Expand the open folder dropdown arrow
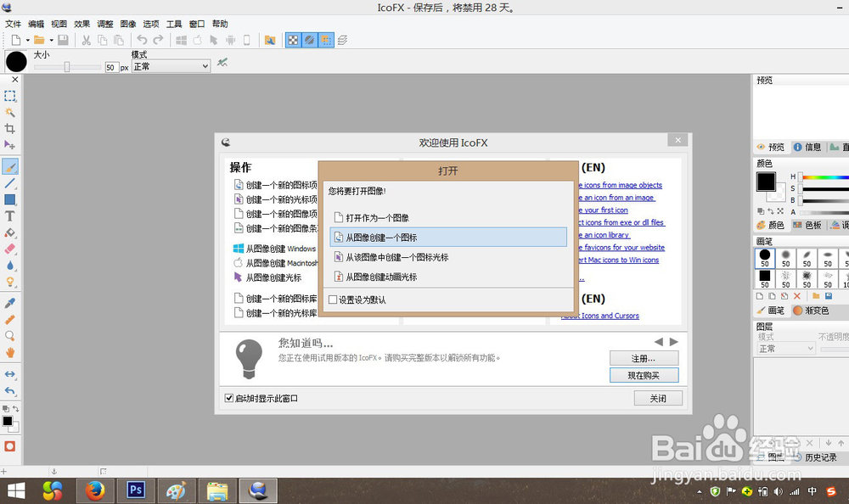Screen dimensions: 849x504 click(x=52, y=40)
